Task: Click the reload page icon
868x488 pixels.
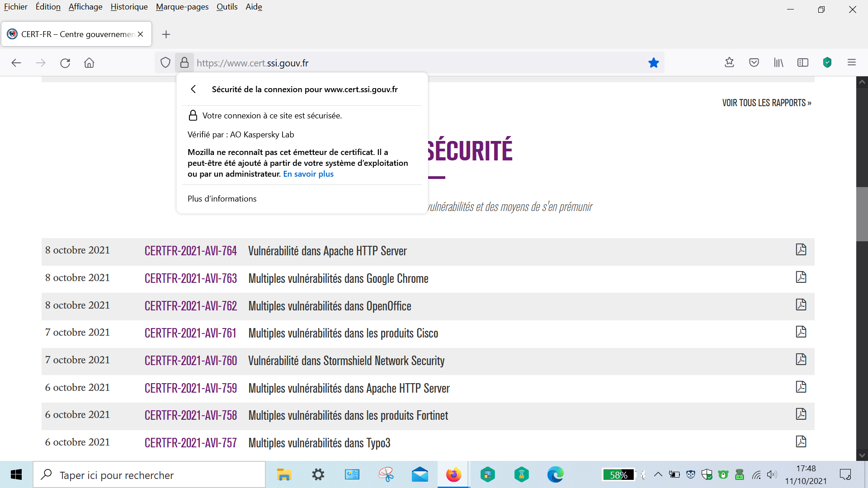Action: 65,63
